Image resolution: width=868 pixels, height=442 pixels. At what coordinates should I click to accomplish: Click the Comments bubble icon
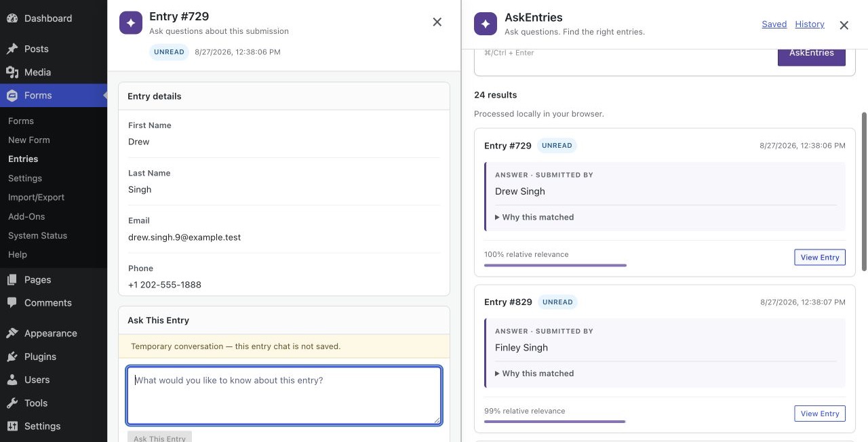(x=12, y=302)
